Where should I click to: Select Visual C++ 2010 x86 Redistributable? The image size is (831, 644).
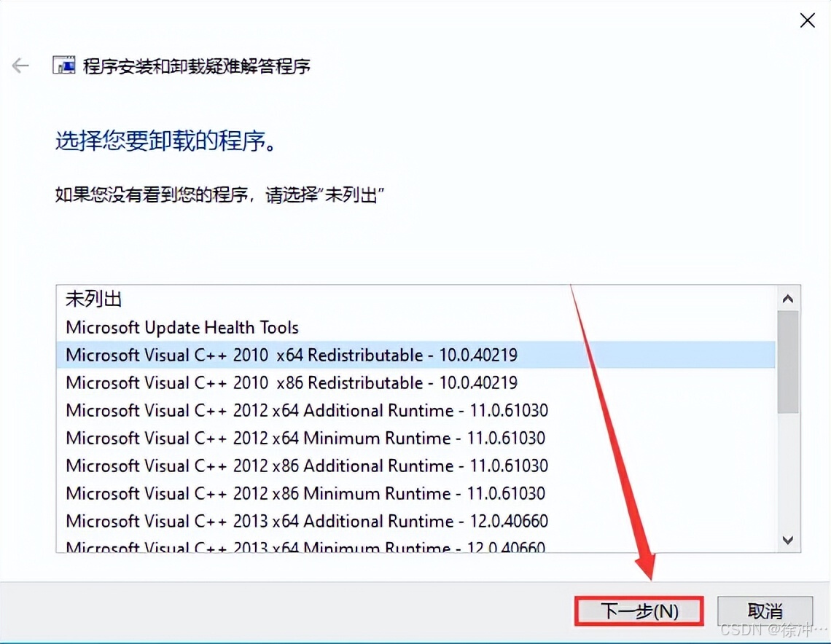pos(415,382)
